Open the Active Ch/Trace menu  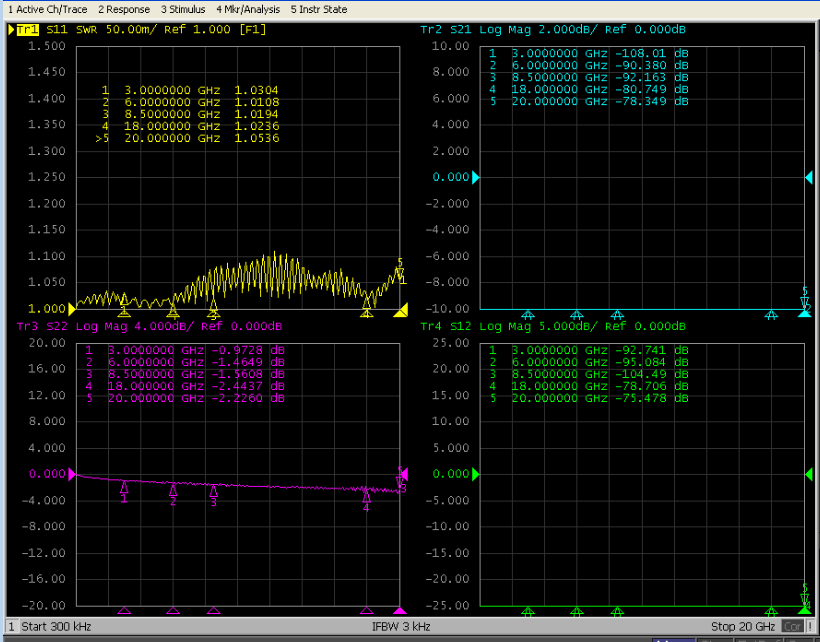tap(47, 9)
